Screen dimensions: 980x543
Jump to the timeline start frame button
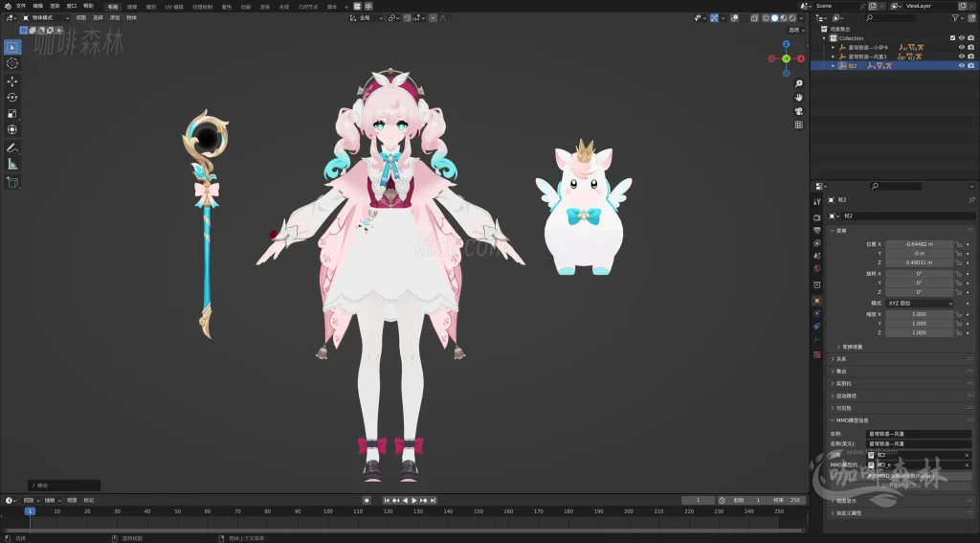coord(387,501)
